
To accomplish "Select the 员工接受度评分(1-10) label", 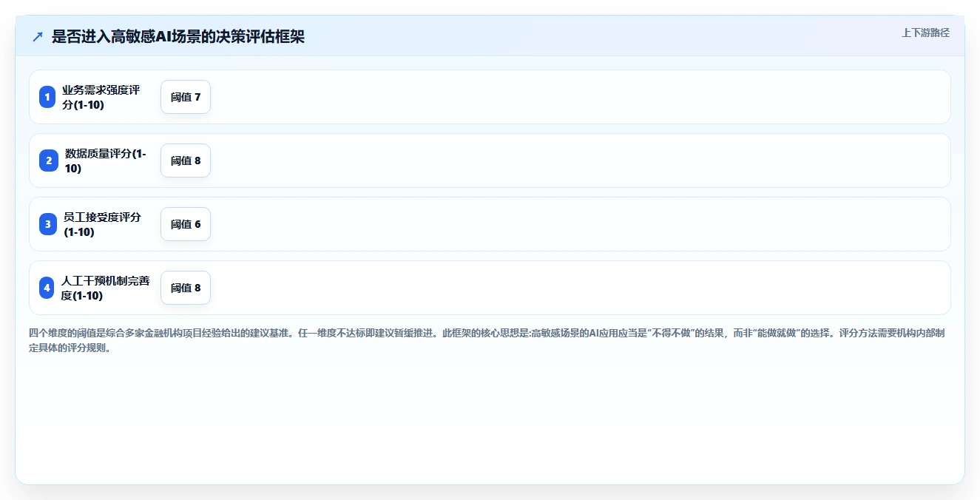I will [x=102, y=224].
